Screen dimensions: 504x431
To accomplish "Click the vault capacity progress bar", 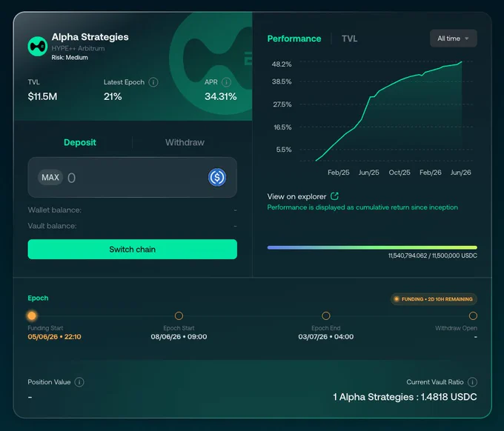I will pyautogui.click(x=372, y=247).
